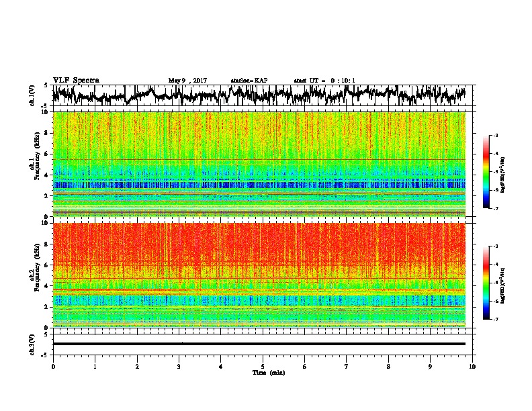
Task: Click the "6" tick on the time axis
Action: click(x=305, y=367)
